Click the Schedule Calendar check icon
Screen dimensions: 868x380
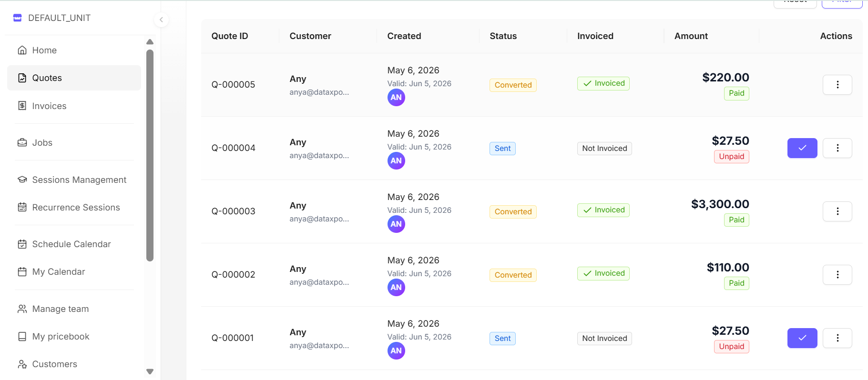coord(22,244)
